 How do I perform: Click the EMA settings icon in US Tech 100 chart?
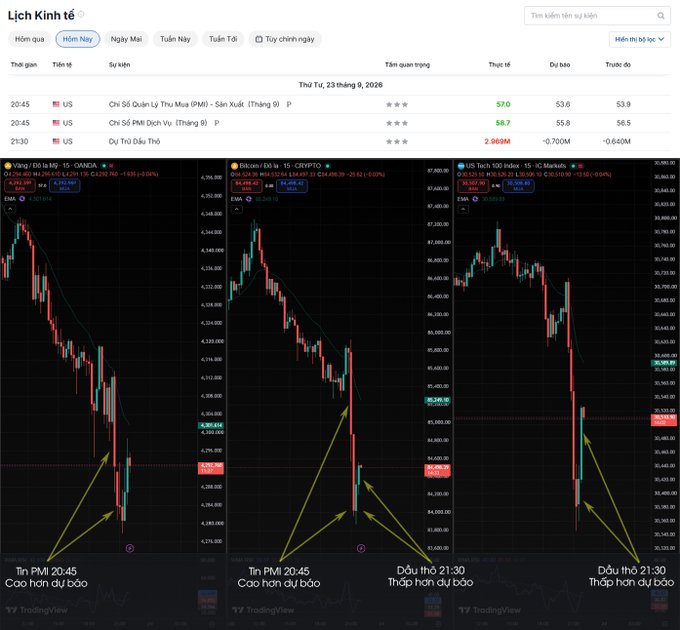click(x=475, y=199)
